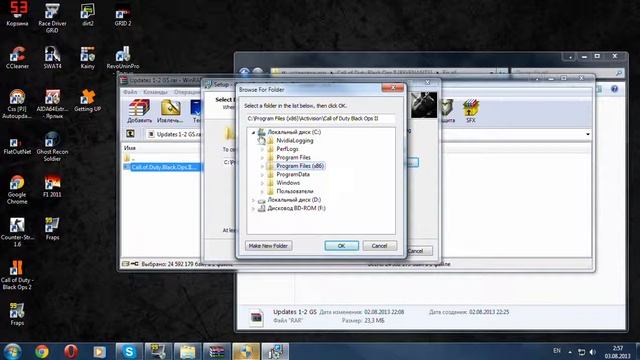Select the Call.of.Duty.Black.Ops.II row in WinRAR
Viewport: 640px width, 360px height.
pos(162,167)
